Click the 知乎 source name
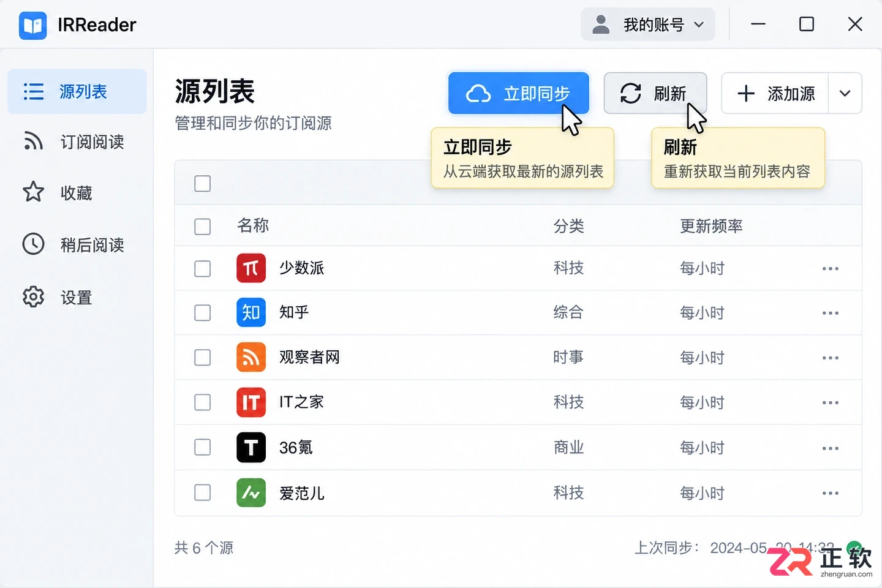This screenshot has height=588, width=882. click(x=294, y=312)
